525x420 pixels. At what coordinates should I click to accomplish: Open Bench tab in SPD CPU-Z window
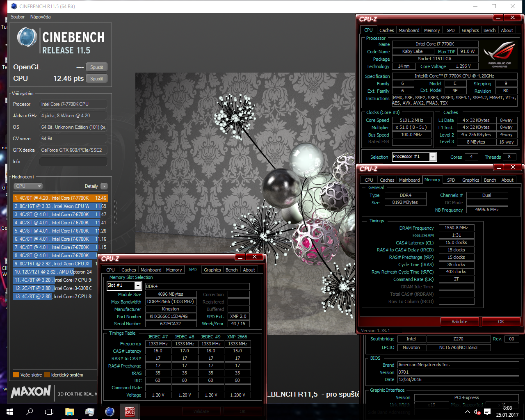point(231,270)
